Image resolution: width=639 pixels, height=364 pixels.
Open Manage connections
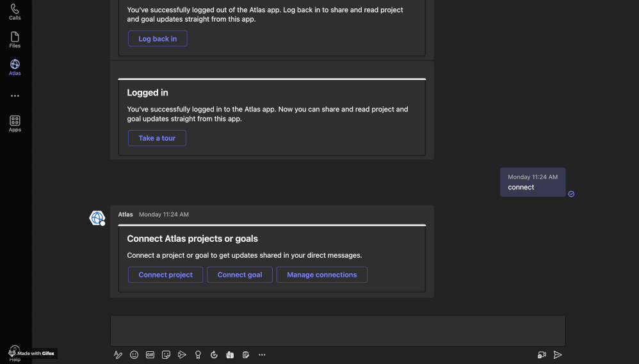pyautogui.click(x=322, y=275)
